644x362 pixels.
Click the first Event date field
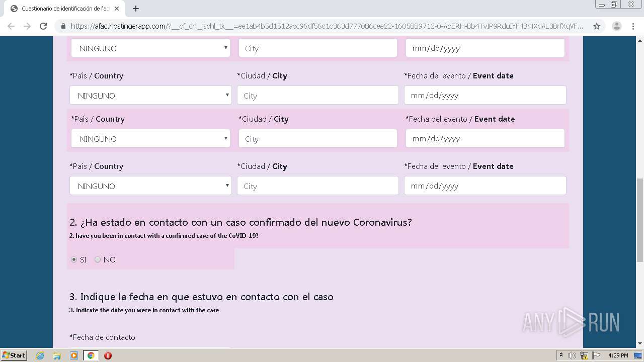click(x=485, y=48)
